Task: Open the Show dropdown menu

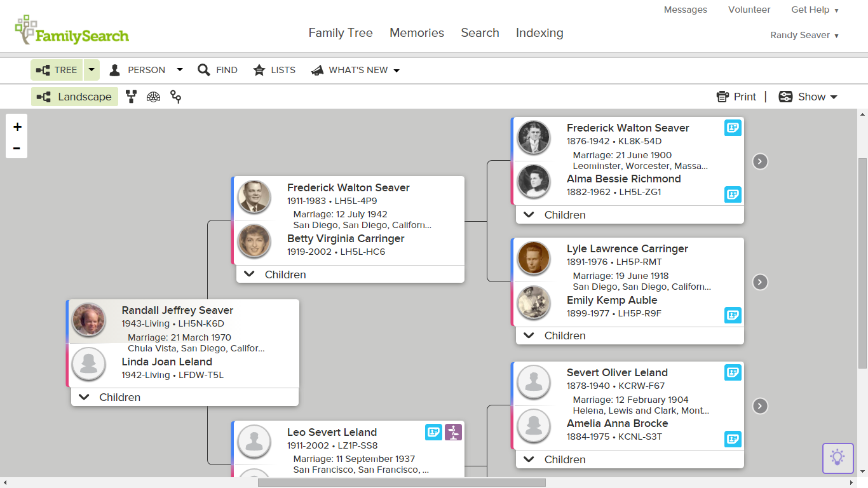Action: coord(808,97)
